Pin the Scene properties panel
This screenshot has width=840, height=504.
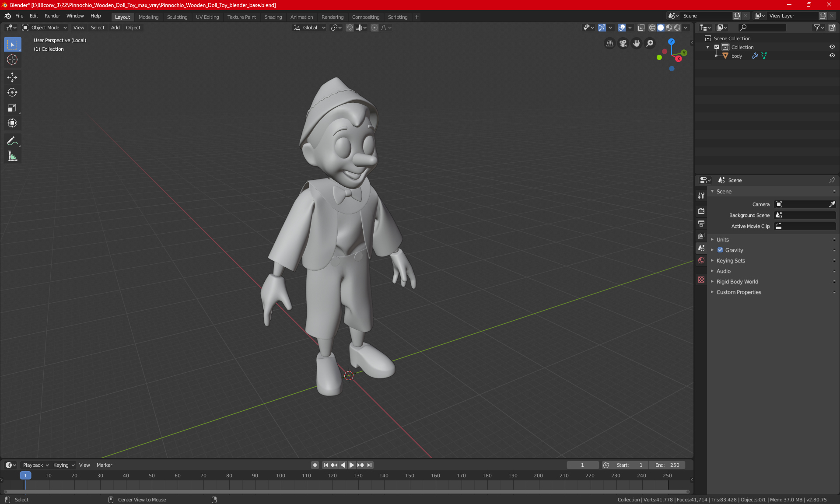click(832, 180)
